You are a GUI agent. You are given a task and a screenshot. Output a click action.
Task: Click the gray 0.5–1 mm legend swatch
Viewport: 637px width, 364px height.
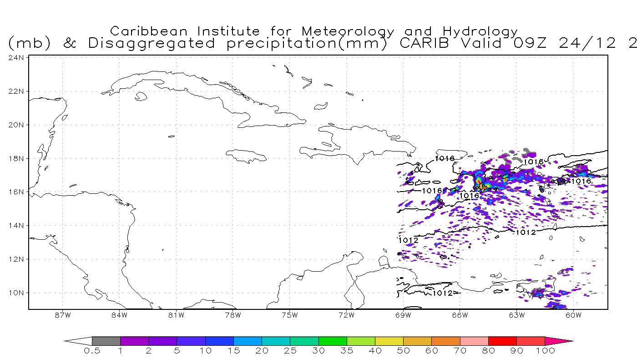(x=106, y=341)
